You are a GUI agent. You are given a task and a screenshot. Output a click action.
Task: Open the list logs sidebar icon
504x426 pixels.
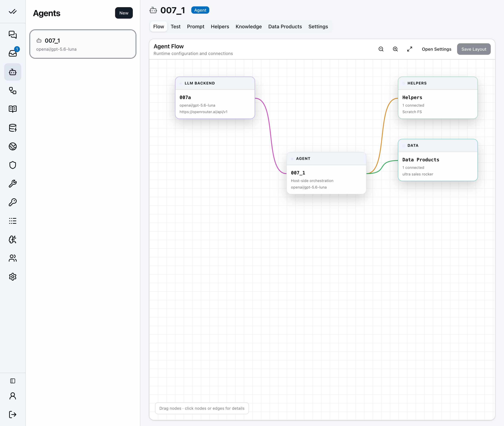(x=13, y=221)
